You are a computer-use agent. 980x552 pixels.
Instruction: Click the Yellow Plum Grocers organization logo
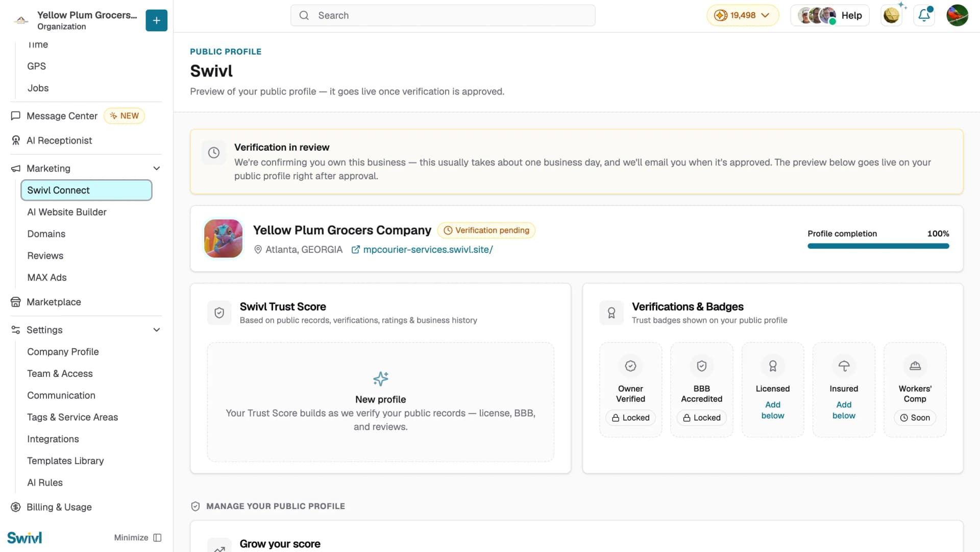[x=21, y=20]
